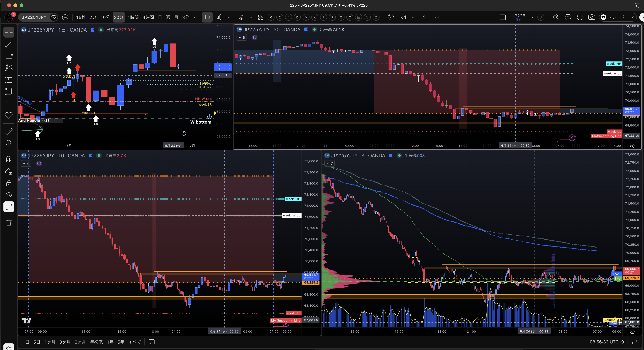Expand the replay options dropdown arrow
Screen dimensions: 644x350
413,17
